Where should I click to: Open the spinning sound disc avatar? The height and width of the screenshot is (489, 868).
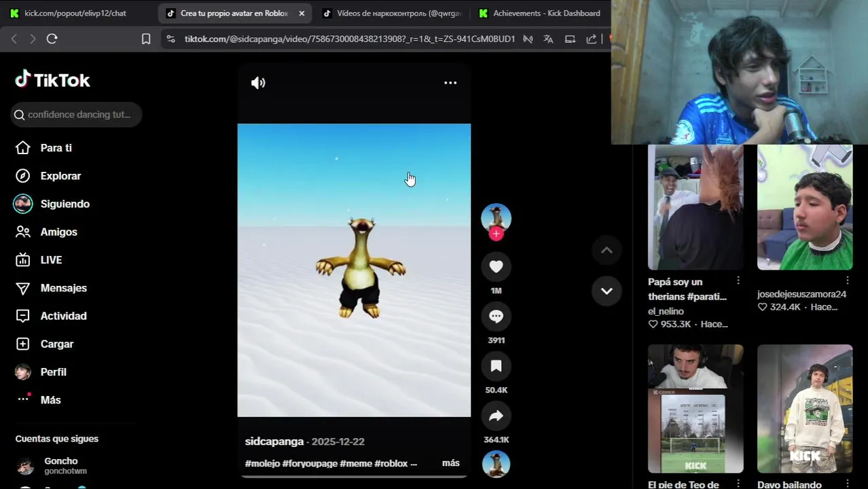tap(496, 465)
